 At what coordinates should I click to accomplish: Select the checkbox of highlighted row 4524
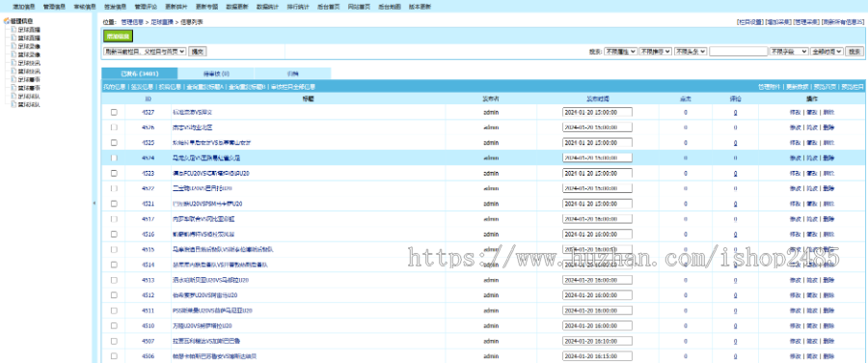(114, 158)
